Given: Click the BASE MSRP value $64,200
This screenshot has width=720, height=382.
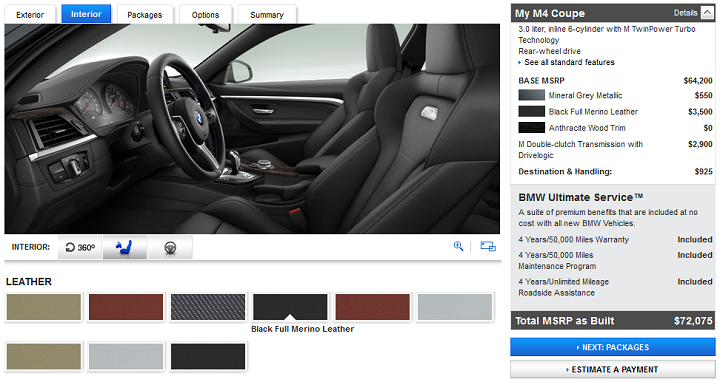Looking at the screenshot, I should 698,80.
